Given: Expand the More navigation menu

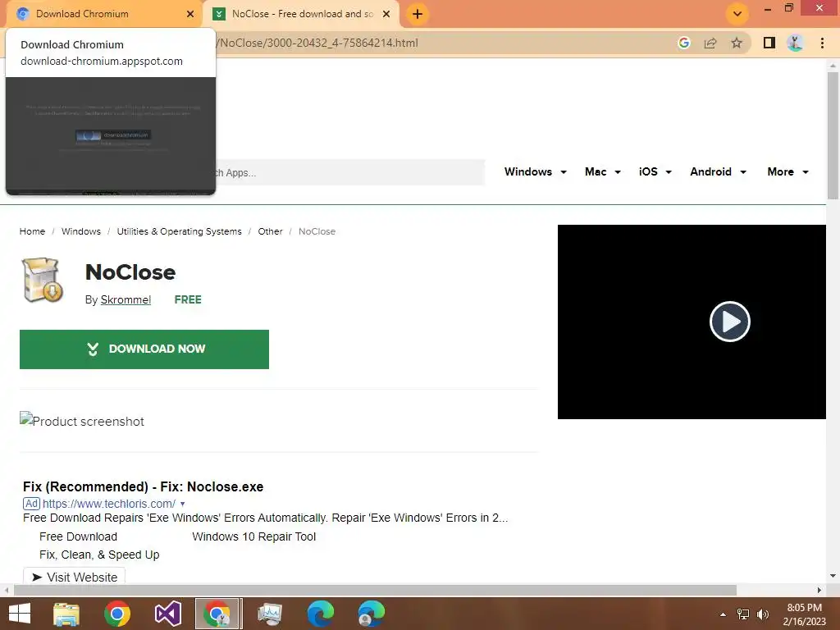Looking at the screenshot, I should point(787,172).
